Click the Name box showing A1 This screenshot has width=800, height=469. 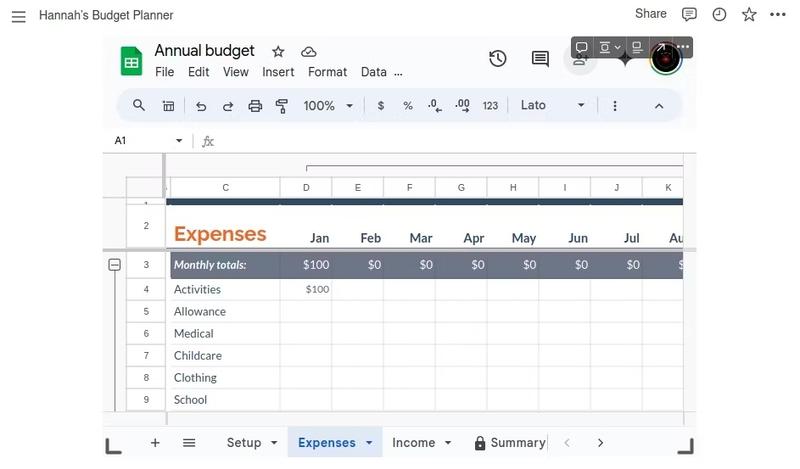coord(146,141)
